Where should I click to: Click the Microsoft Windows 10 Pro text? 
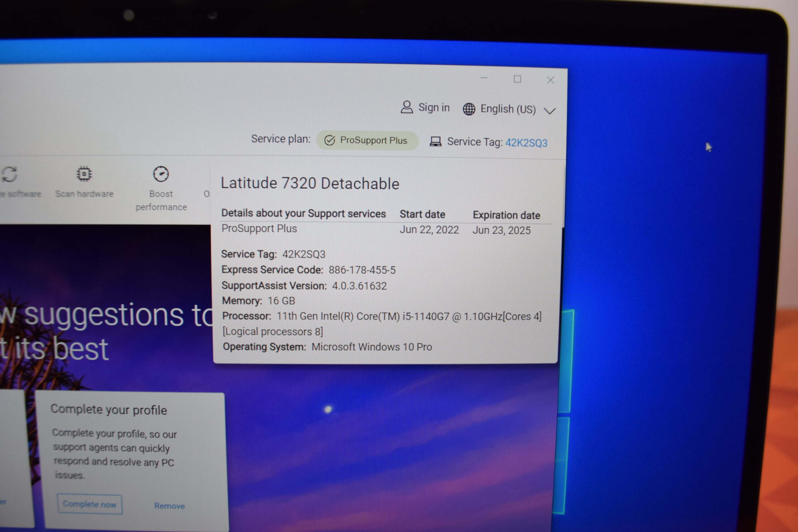click(x=372, y=347)
